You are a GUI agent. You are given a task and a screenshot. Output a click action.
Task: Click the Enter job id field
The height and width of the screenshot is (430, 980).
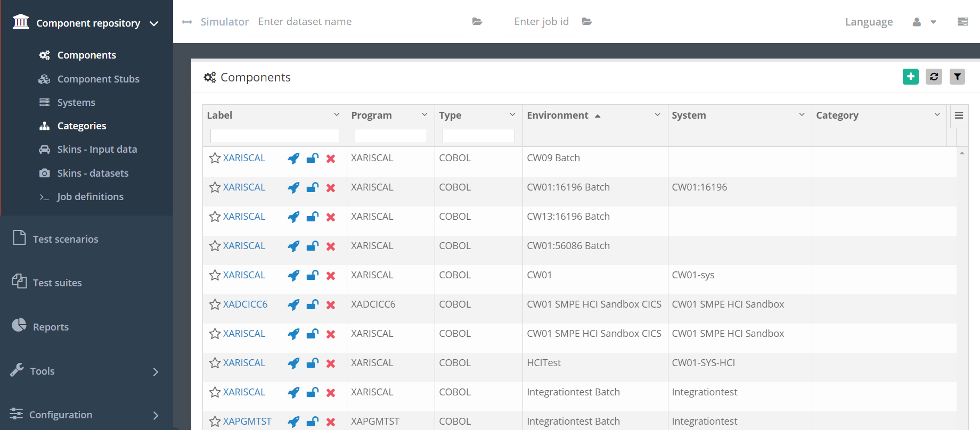(x=542, y=21)
